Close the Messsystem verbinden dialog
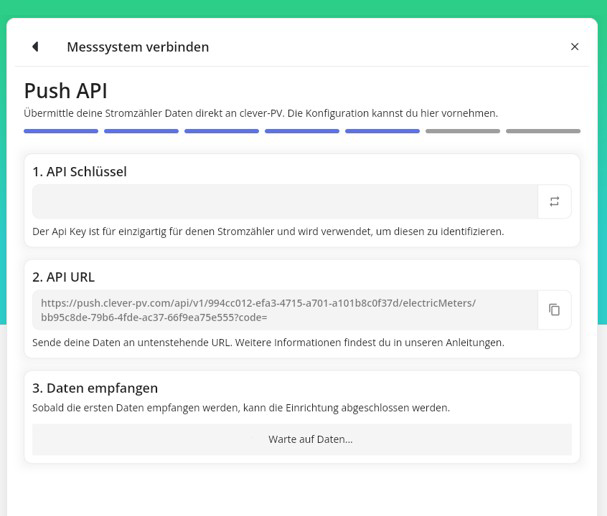Image resolution: width=607 pixels, height=516 pixels. tap(574, 47)
